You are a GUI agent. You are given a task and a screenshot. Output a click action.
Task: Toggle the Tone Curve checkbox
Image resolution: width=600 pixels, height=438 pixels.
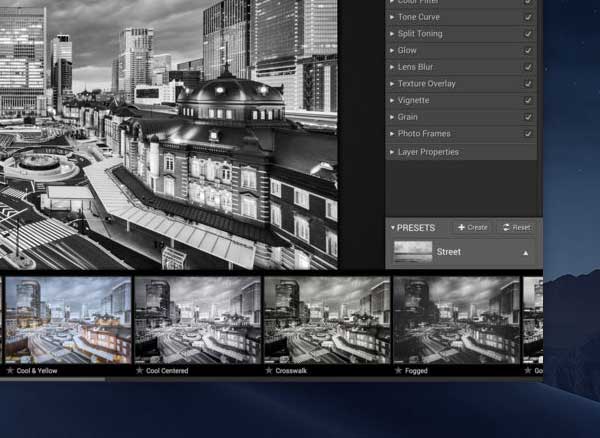528,17
